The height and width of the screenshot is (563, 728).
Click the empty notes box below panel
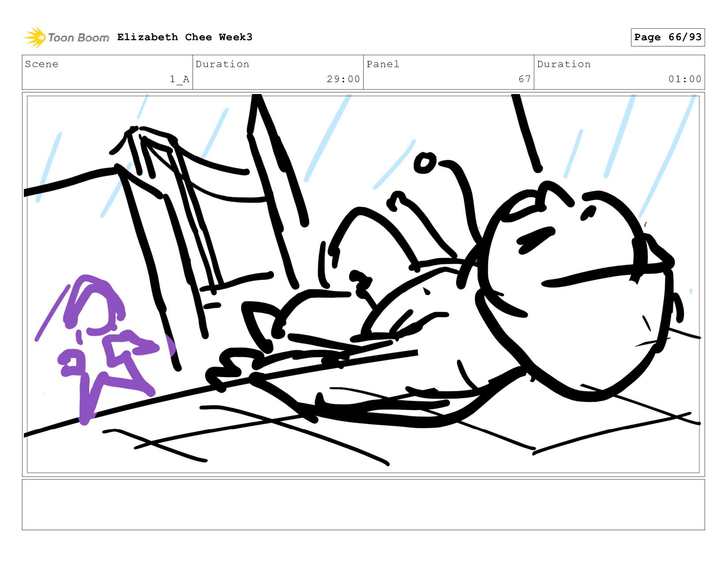click(363, 504)
